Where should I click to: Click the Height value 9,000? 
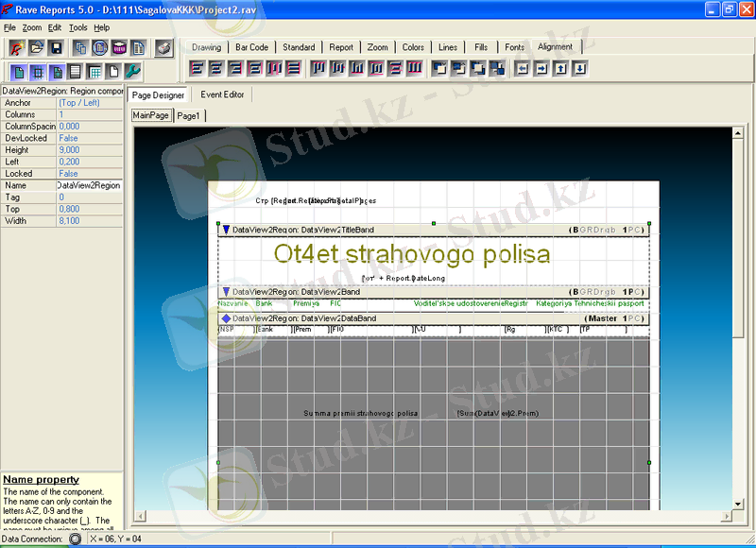point(90,150)
